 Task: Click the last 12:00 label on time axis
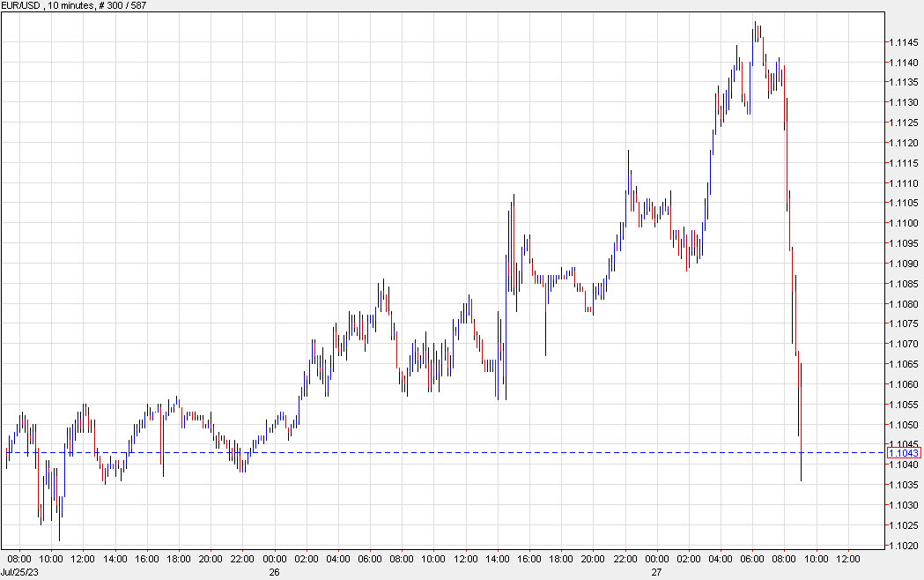pyautogui.click(x=848, y=559)
